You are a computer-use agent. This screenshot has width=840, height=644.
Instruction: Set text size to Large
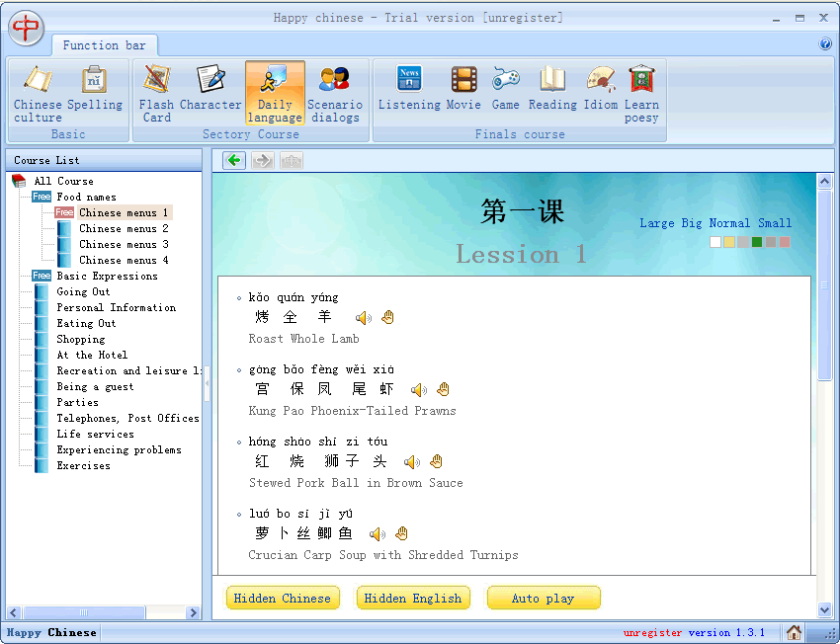coord(656,223)
